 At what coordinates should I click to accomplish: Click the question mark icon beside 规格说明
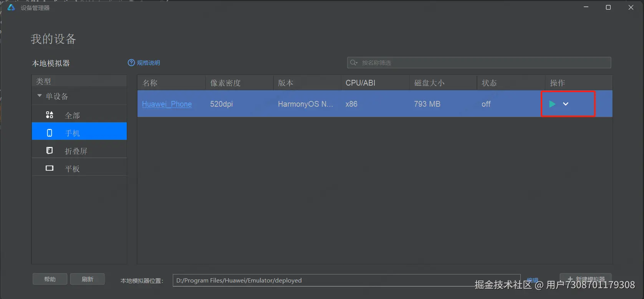coord(131,63)
